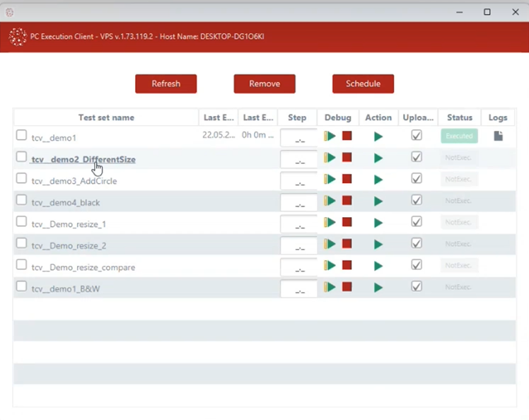529x420 pixels.
Task: Click the Step input field for tcv__demo1
Action: coord(299,139)
